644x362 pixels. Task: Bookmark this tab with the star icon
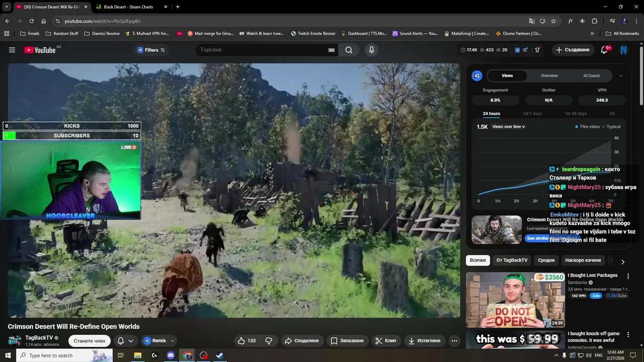pos(553,21)
